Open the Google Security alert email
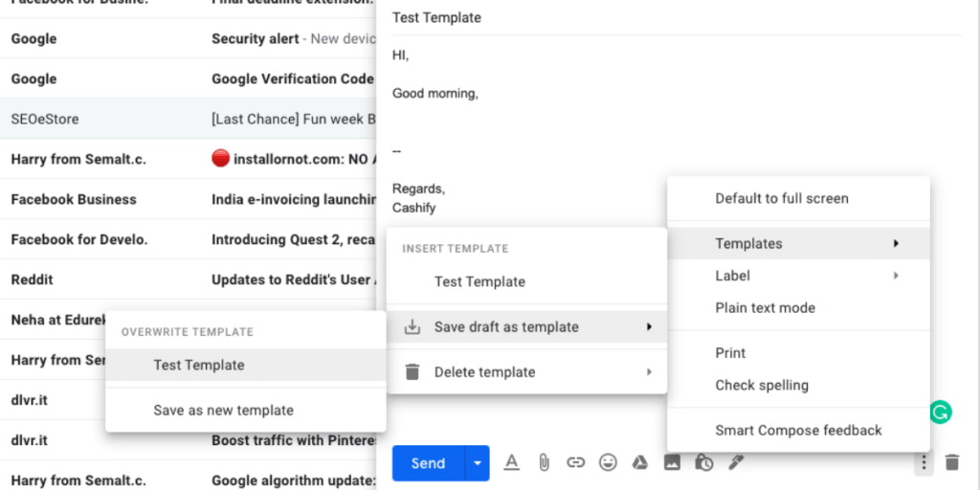The height and width of the screenshot is (490, 980). 189,38
